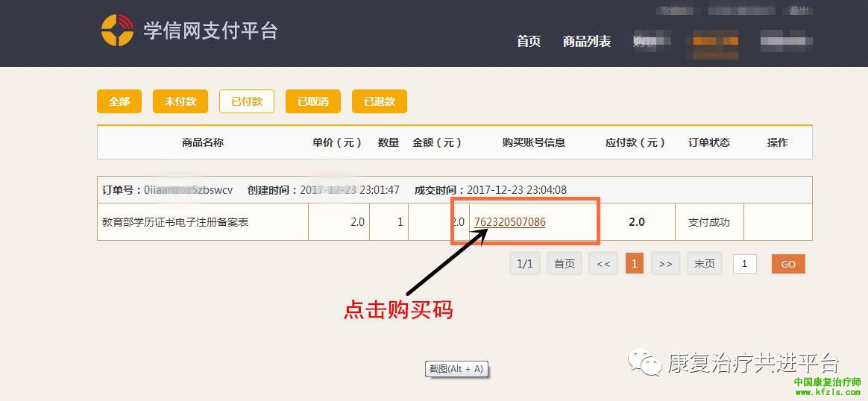Open the 首页 navigation item

529,41
